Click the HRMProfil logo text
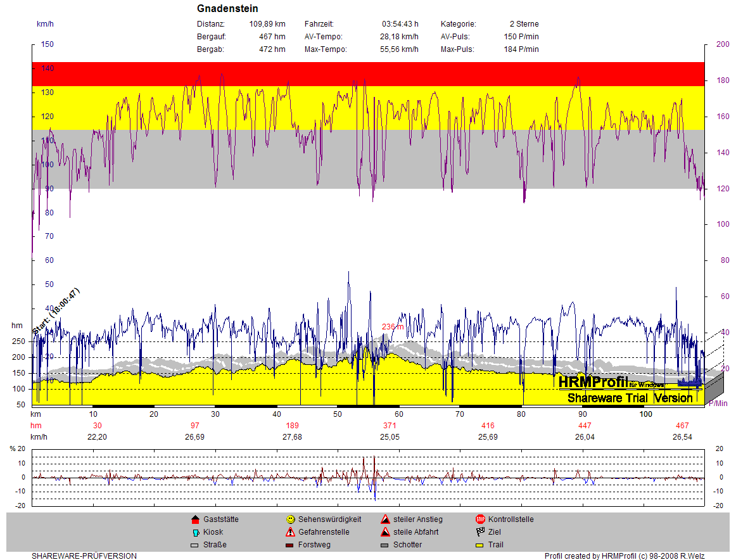Image resolution: width=736 pixels, height=560 pixels. point(593,382)
